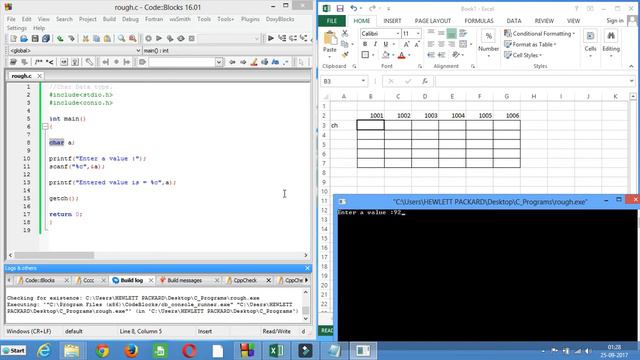
Task: Click Build and run icon in Code::Blocks
Action: (170, 39)
